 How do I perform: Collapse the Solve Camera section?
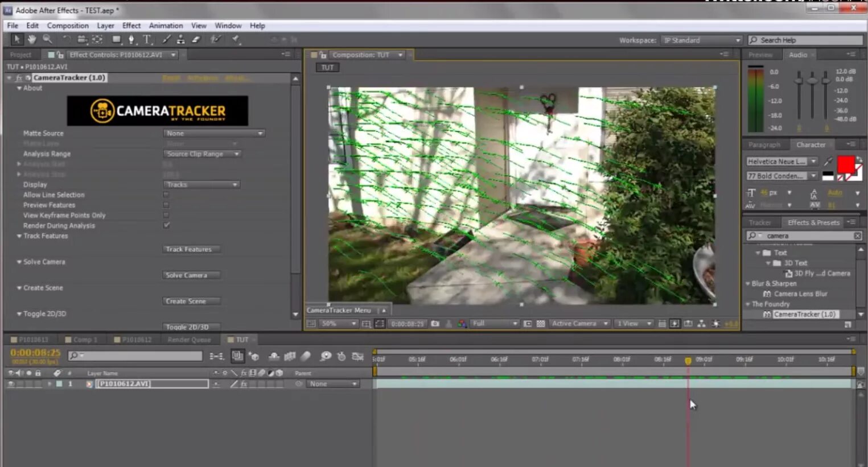(20, 262)
